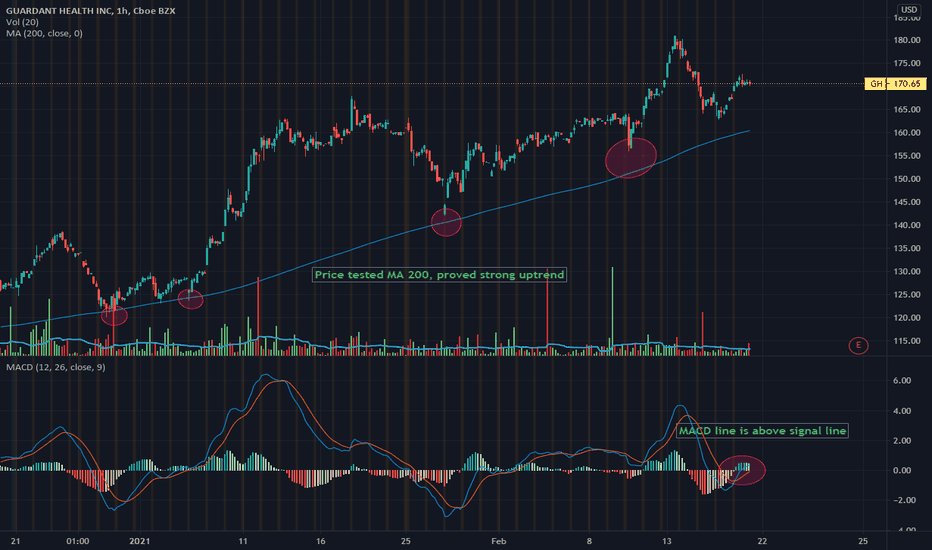
Task: Click the 6.00 MACD axis label
Action: pos(902,381)
